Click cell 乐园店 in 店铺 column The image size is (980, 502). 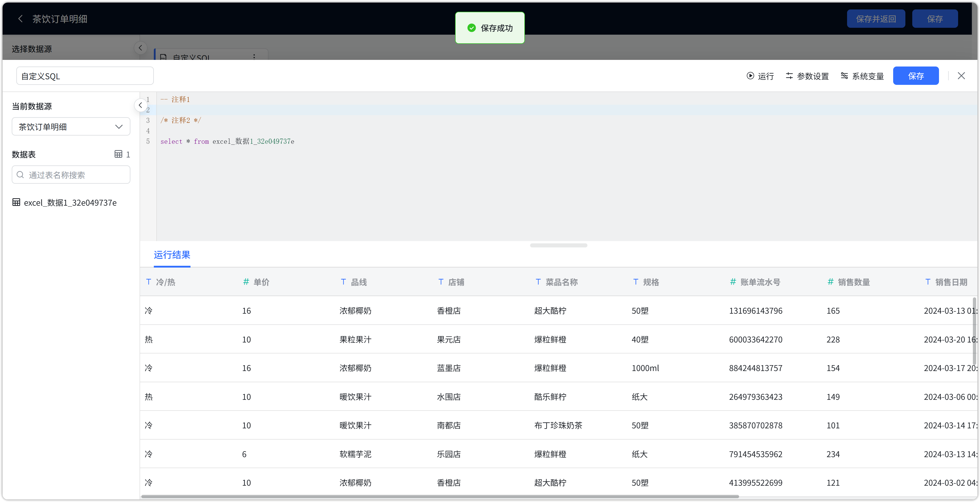click(448, 454)
